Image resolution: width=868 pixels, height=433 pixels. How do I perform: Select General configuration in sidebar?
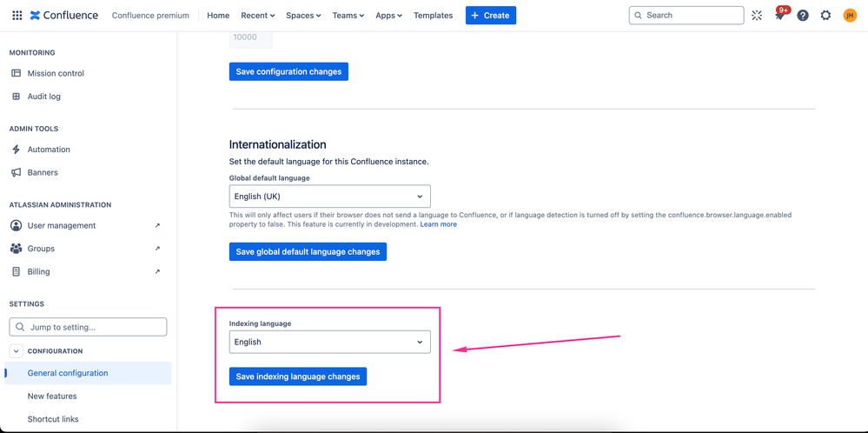pos(88,373)
